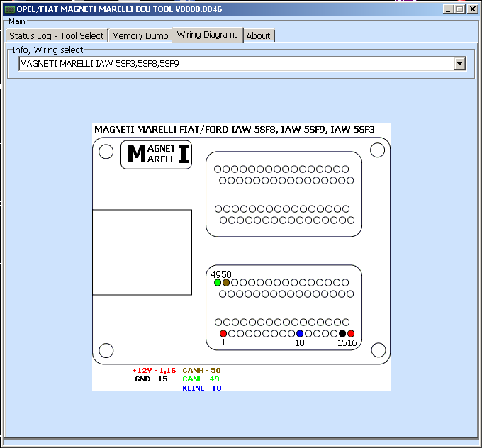
Task: Click the red +12V pin 16
Action: point(351,333)
